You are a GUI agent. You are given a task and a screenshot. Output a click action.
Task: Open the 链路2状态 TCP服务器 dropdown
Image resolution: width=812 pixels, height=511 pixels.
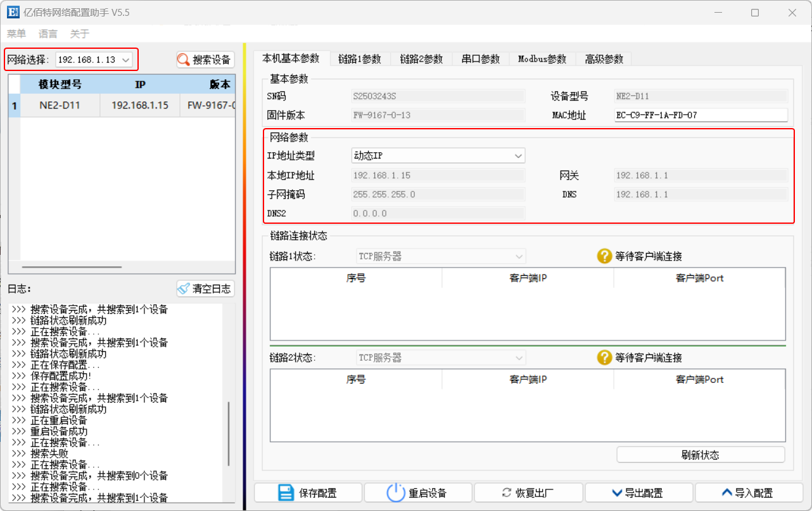[x=441, y=358]
